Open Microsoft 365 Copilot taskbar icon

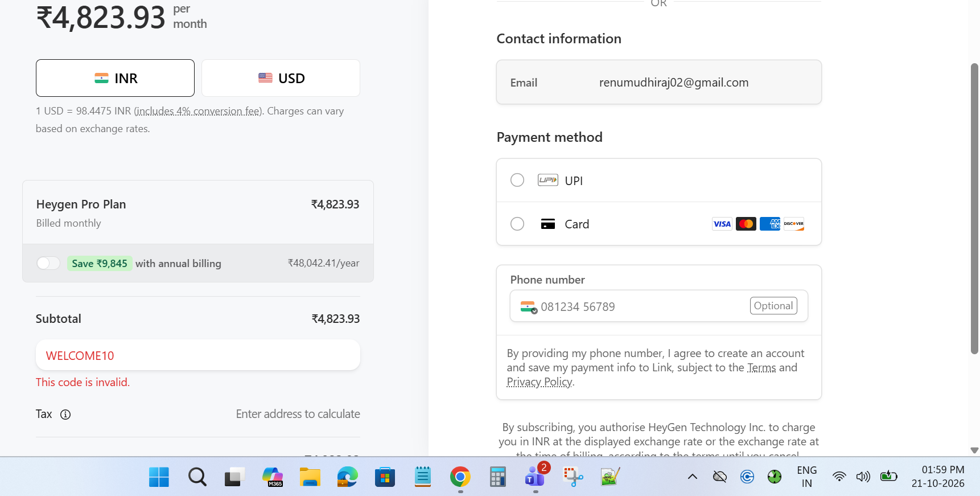tap(273, 477)
